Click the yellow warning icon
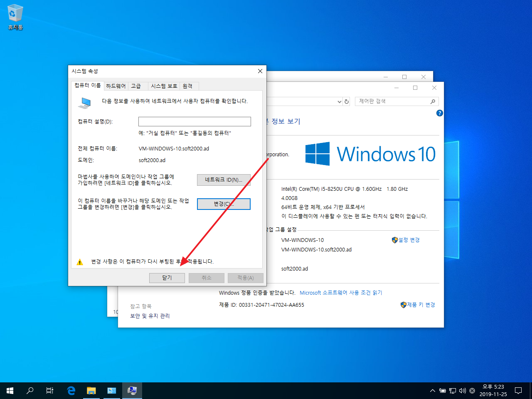The height and width of the screenshot is (399, 532). pyautogui.click(x=80, y=262)
